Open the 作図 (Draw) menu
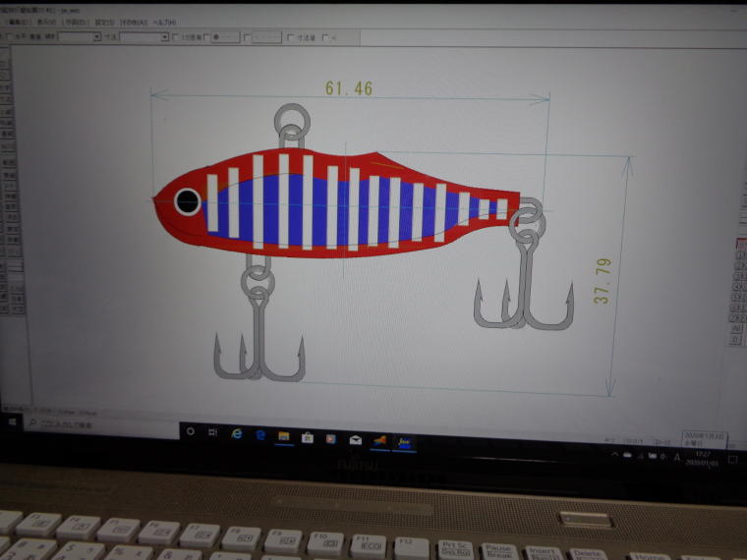Image resolution: width=747 pixels, height=560 pixels. (77, 22)
